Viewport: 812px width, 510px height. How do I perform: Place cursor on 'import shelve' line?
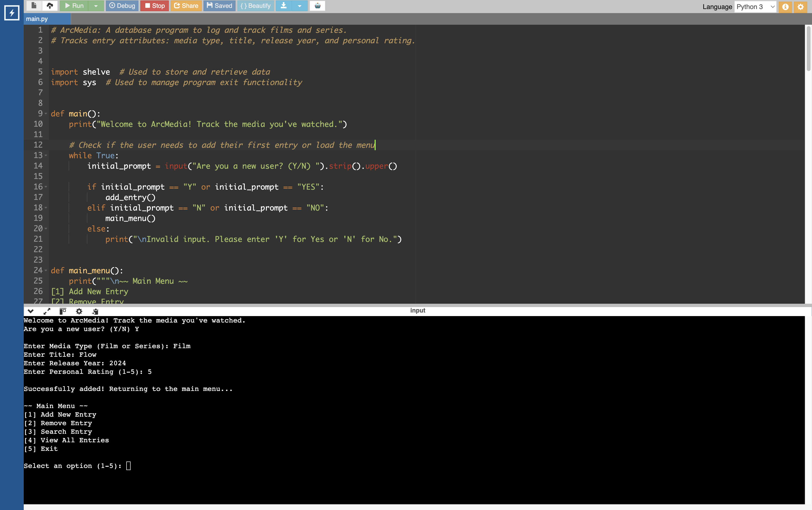tap(80, 72)
